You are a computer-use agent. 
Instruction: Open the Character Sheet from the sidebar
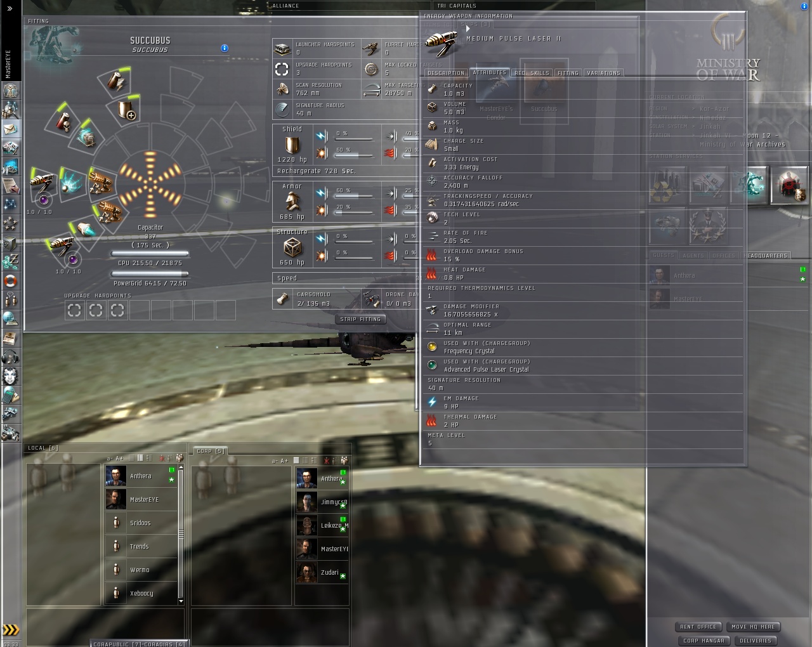pos(11,91)
